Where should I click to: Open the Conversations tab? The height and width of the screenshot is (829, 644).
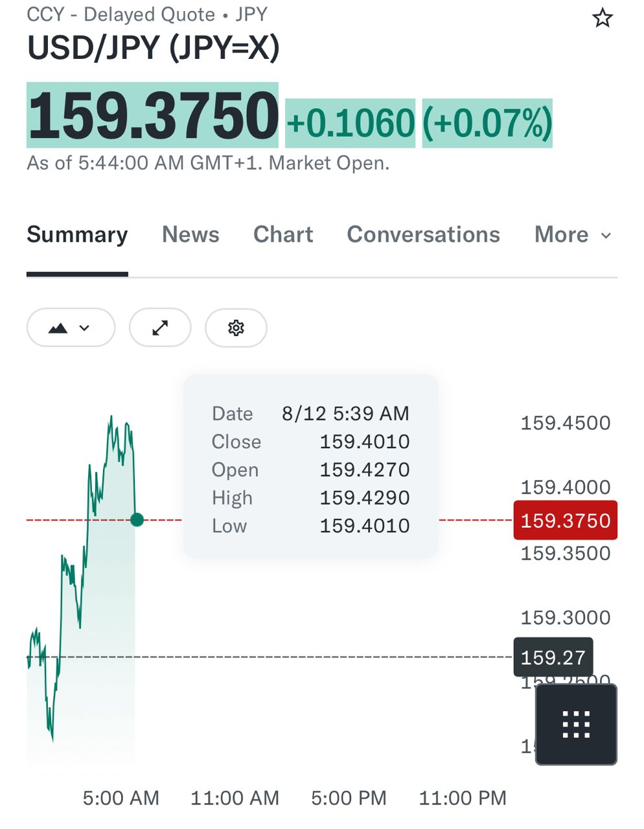tap(423, 234)
